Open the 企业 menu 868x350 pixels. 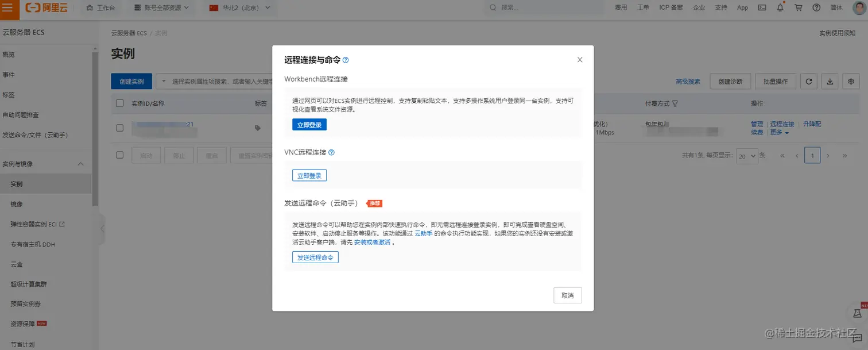[x=699, y=7]
